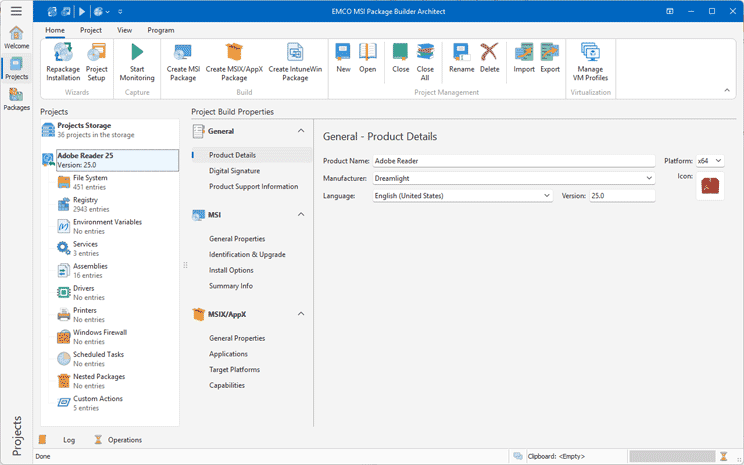Switch to the Program ribbon tab
Screen dimensions: 744x465
tap(160, 30)
